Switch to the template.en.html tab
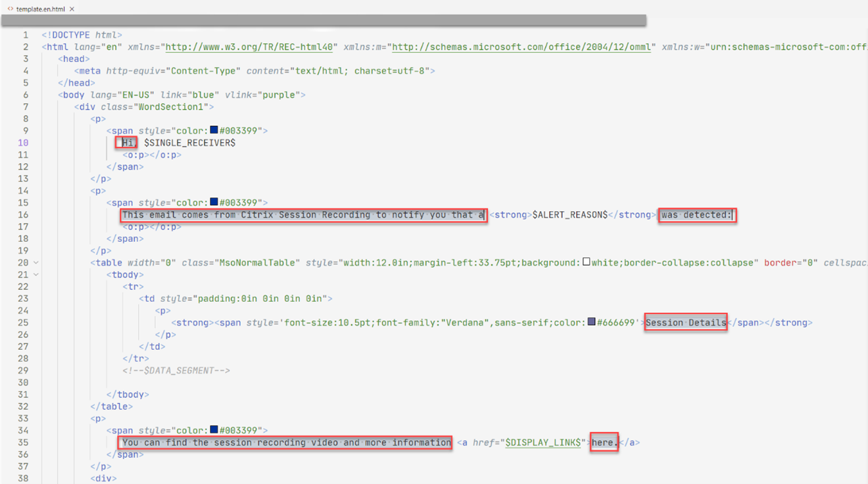Screen dimensions: 868x484 (41, 9)
